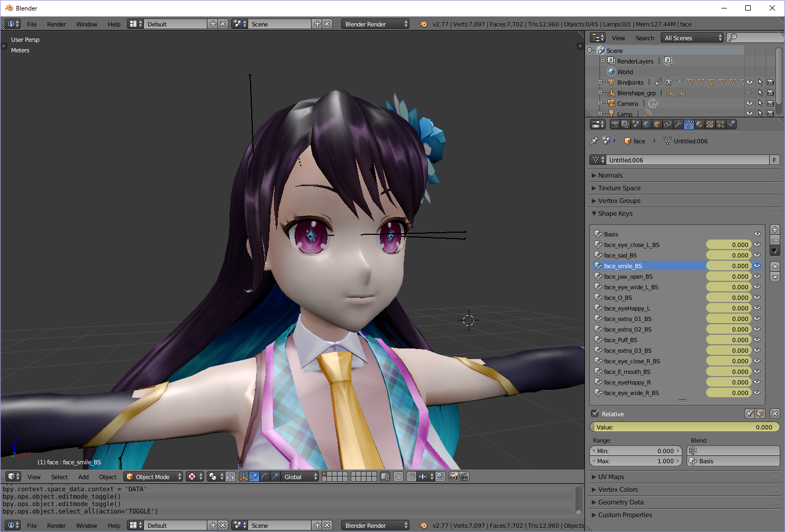This screenshot has width=785, height=532.
Task: Toggle the Relative shape keys checkbox
Action: click(595, 414)
